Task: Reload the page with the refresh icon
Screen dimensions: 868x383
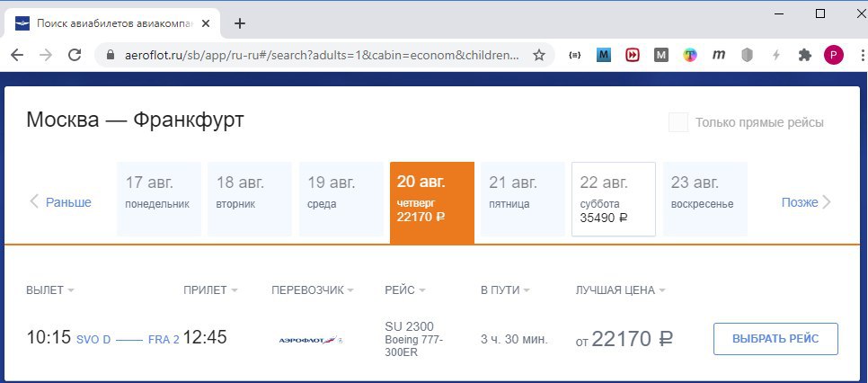Action: point(75,55)
